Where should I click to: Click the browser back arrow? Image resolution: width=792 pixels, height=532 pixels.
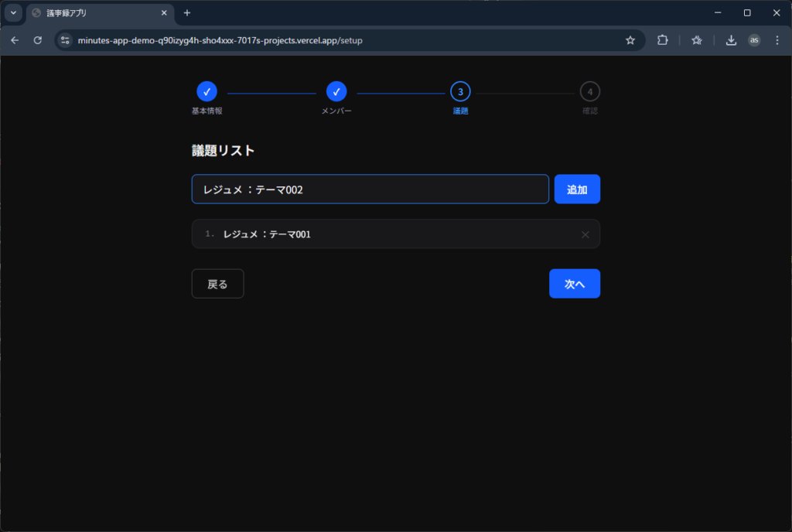pos(15,40)
